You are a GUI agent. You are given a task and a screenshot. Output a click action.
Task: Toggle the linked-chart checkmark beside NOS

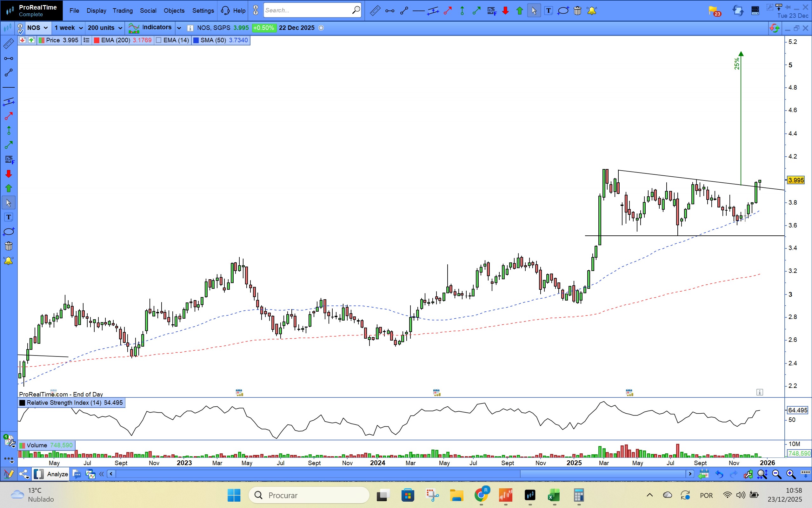tap(20, 28)
